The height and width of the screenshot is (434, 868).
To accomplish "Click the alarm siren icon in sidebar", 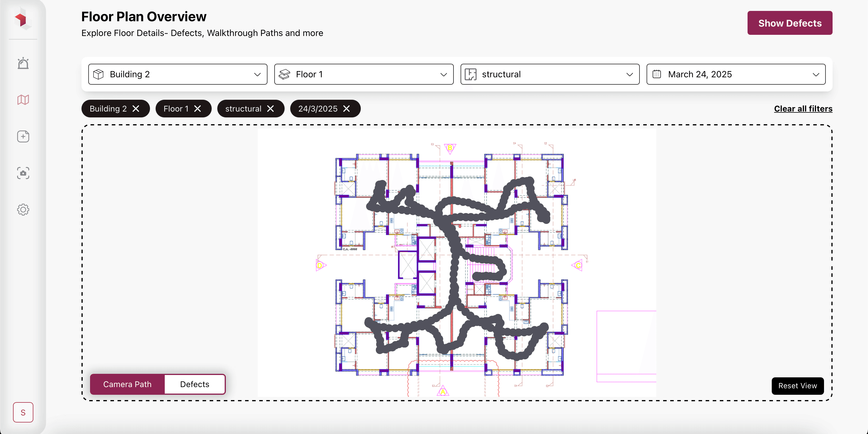I will click(x=23, y=63).
